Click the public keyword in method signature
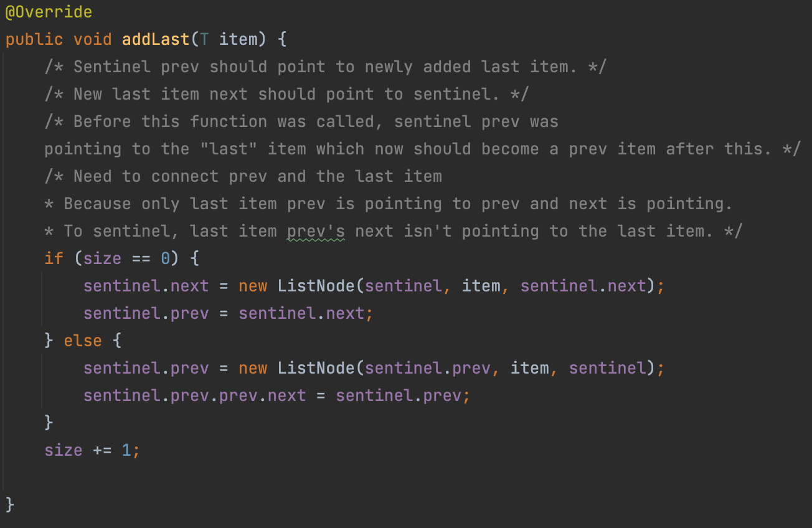This screenshot has width=812, height=528. (34, 39)
